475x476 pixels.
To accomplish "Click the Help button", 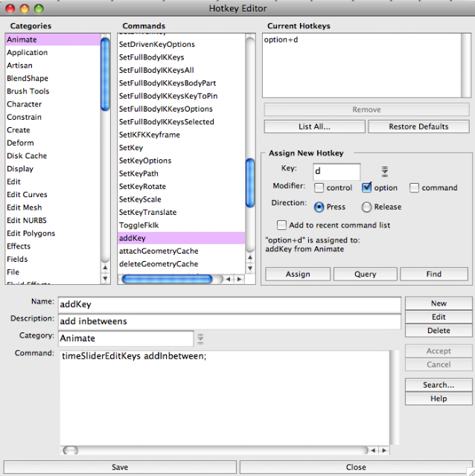I will pyautogui.click(x=439, y=399).
